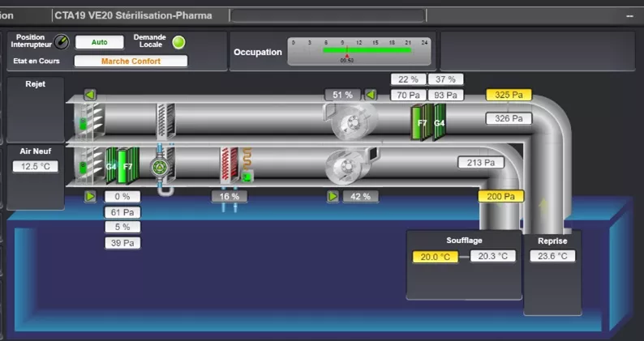Click the green left arrow beside 51 %
644x341 pixels.
coord(371,96)
